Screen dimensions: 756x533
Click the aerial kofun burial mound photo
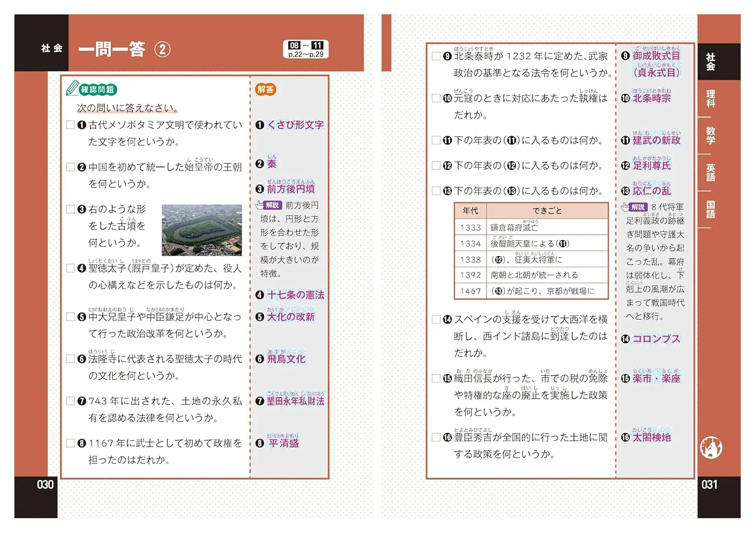(202, 230)
